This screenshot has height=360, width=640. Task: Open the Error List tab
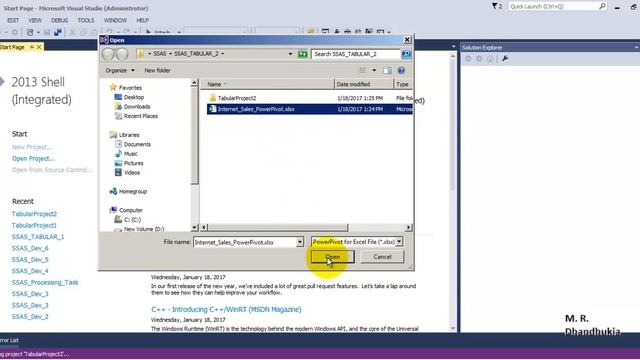9,340
